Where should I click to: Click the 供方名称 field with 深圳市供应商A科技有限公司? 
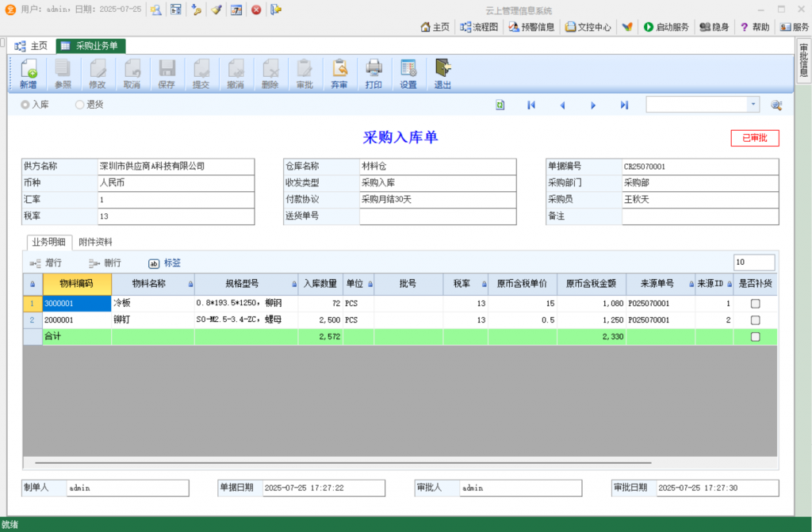[175, 166]
